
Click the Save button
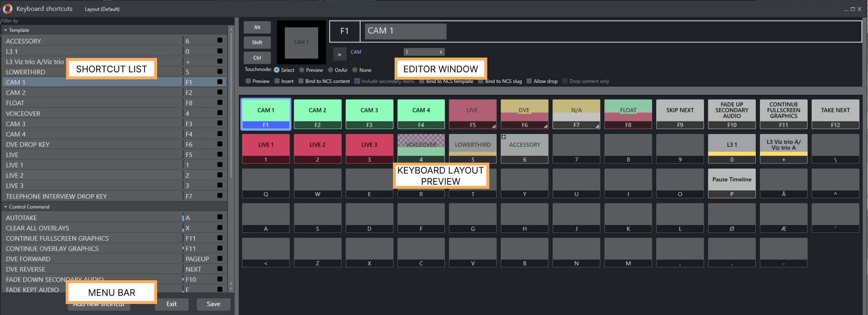213,304
